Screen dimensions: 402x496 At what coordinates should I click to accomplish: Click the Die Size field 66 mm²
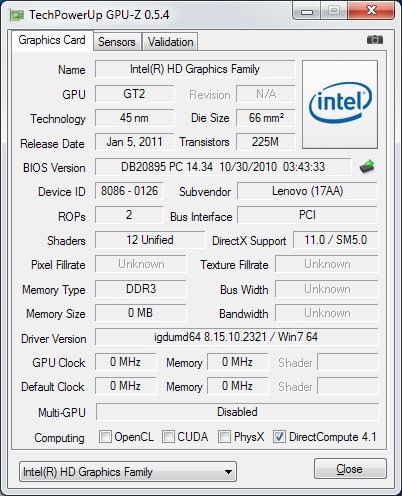[x=266, y=118]
